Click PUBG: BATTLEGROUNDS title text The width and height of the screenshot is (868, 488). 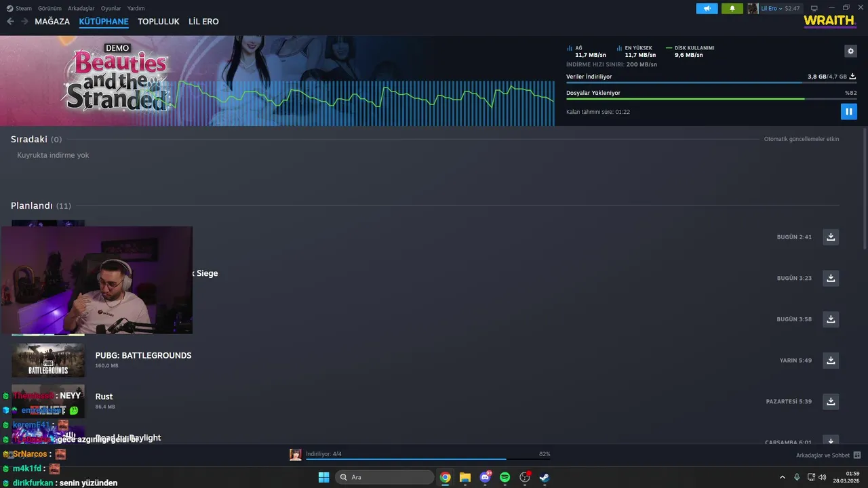click(143, 355)
